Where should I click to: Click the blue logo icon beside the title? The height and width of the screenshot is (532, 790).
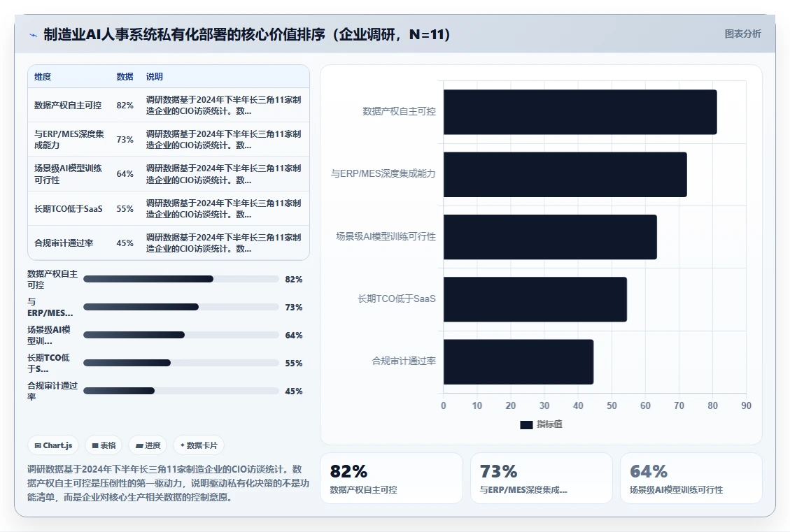click(34, 35)
